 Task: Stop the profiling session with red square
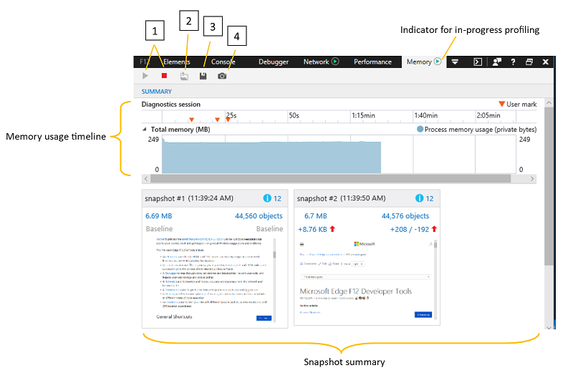pos(164,76)
